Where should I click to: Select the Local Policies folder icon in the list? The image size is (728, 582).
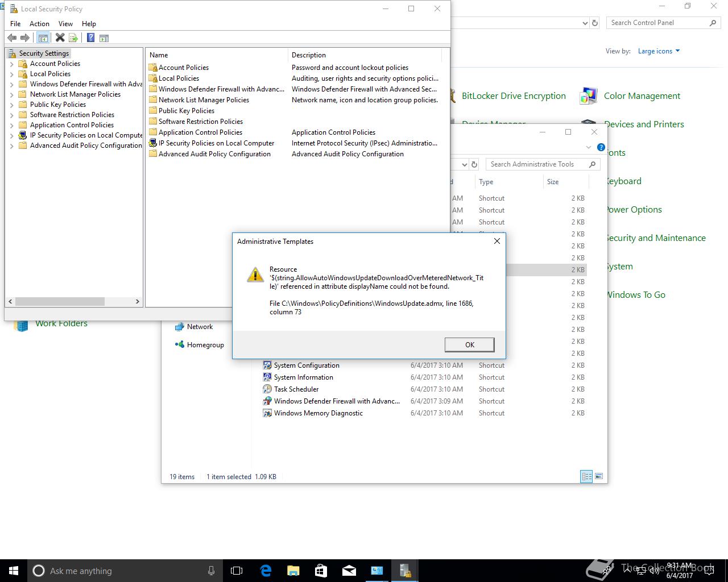click(152, 78)
